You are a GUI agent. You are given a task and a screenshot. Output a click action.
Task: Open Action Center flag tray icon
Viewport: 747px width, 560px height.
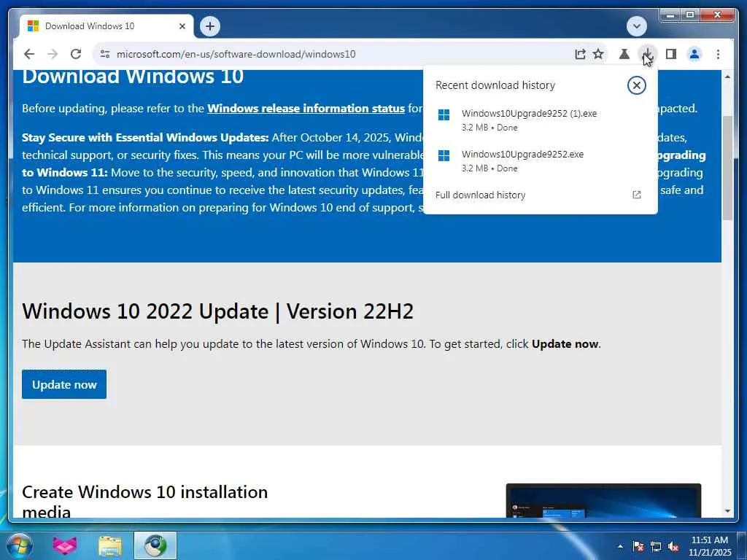tap(638, 546)
